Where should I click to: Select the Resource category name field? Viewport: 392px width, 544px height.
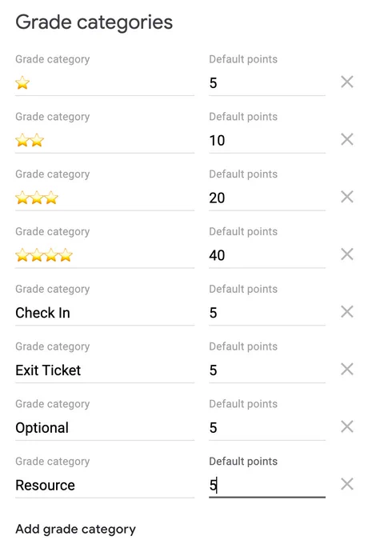click(x=105, y=486)
